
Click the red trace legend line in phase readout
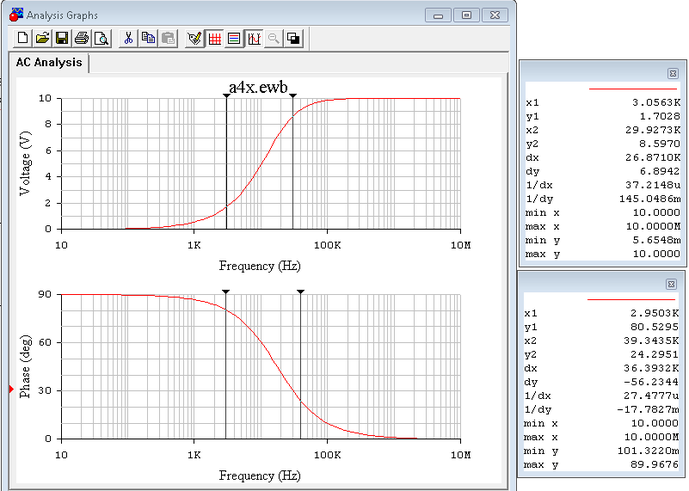coord(631,300)
